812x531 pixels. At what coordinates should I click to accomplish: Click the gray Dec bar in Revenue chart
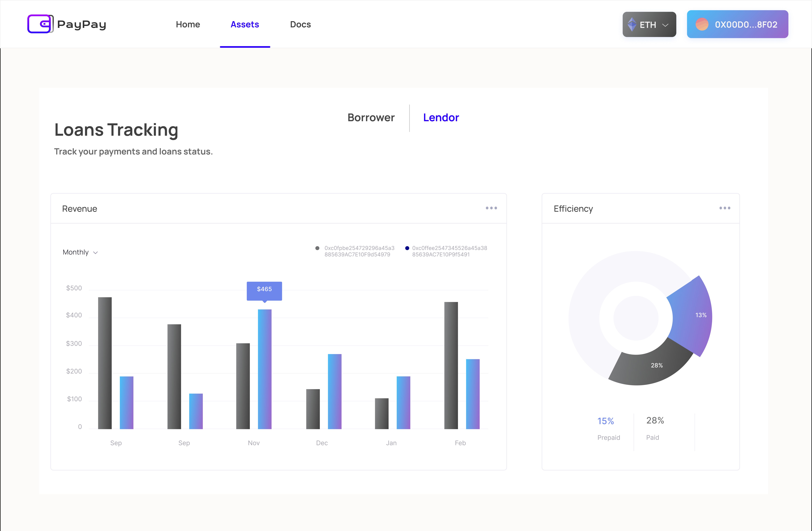pos(313,409)
